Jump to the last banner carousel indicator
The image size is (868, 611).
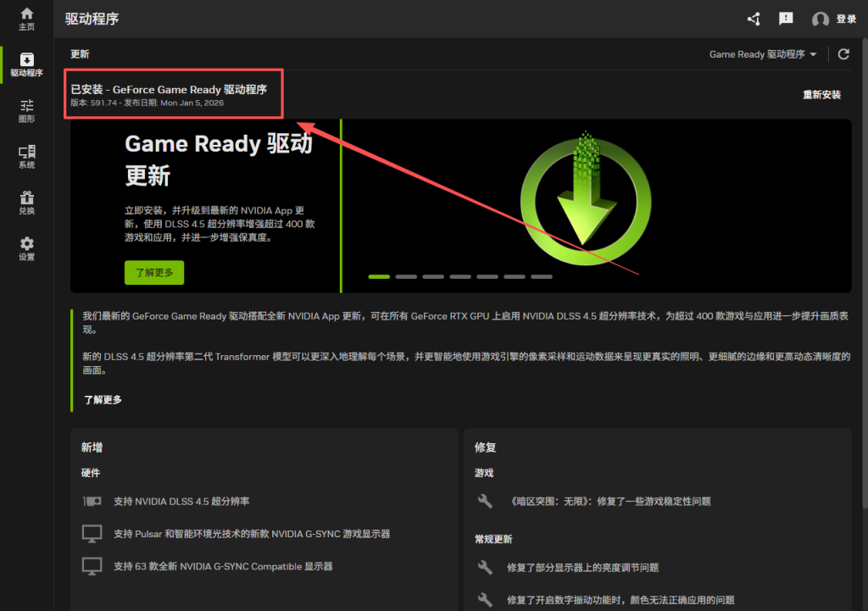point(542,276)
